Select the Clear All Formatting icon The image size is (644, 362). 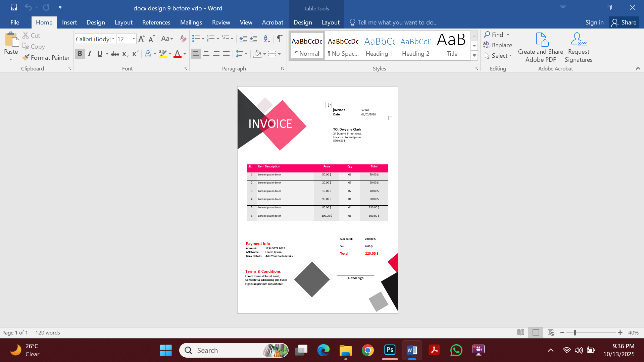point(183,39)
